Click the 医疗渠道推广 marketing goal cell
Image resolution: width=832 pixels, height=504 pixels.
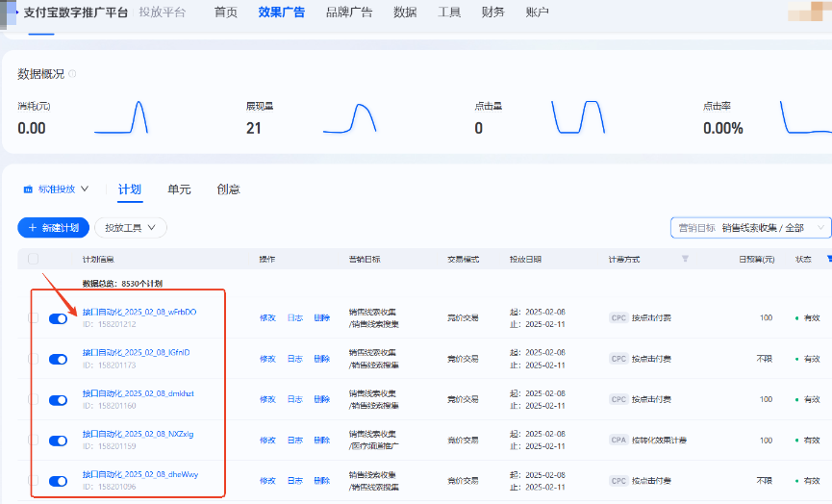[x=374, y=446]
